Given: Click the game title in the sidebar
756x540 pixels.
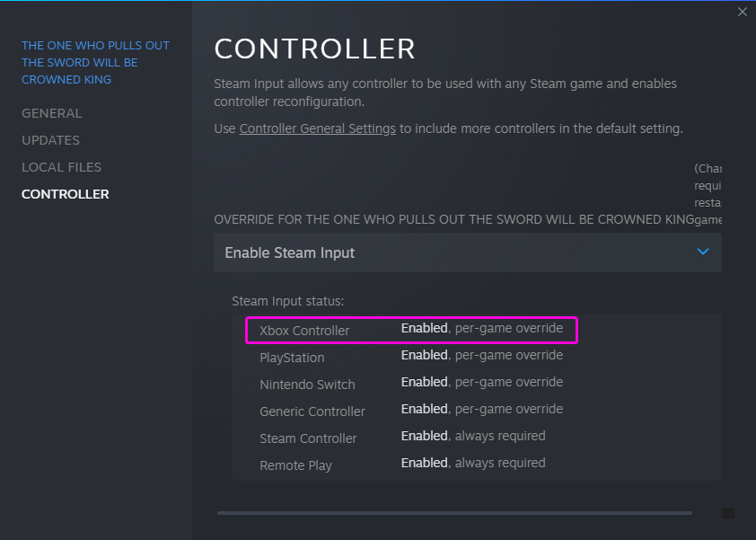Looking at the screenshot, I should [95, 62].
